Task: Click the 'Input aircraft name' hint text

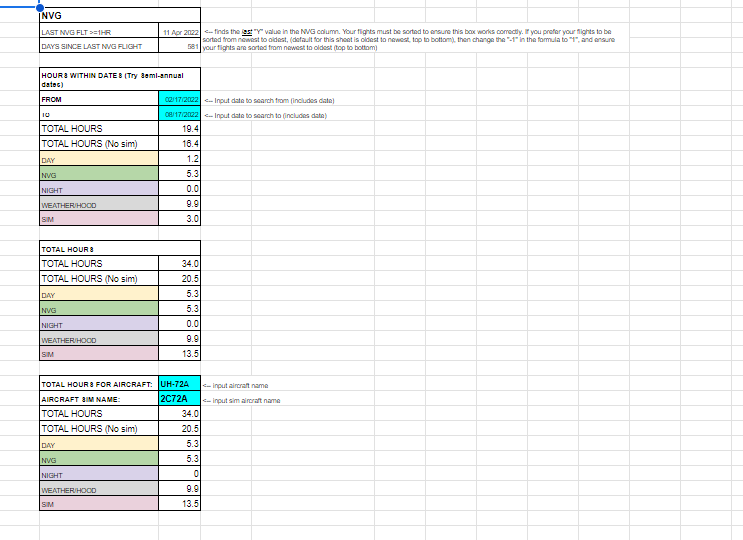Action: [237, 385]
